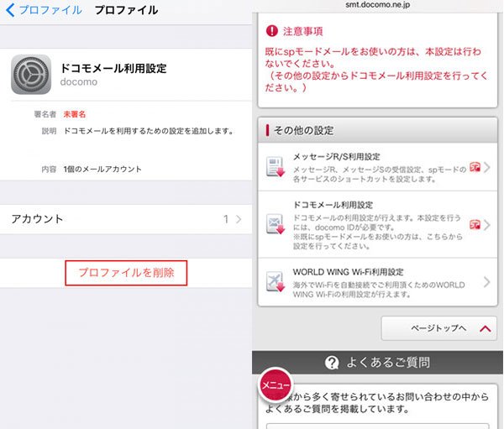This screenshot has width=504, height=429.
Task: Click the docomo label under the profile title
Action: click(x=79, y=82)
